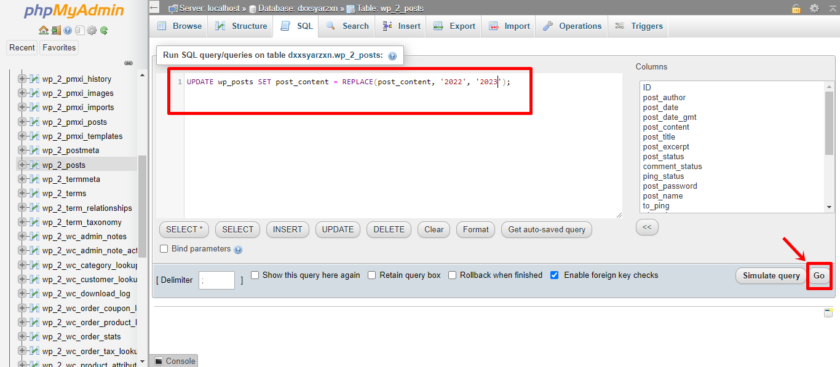Select post_content in the Columns list
Viewport: 840px width, 367px height.
[x=666, y=127]
